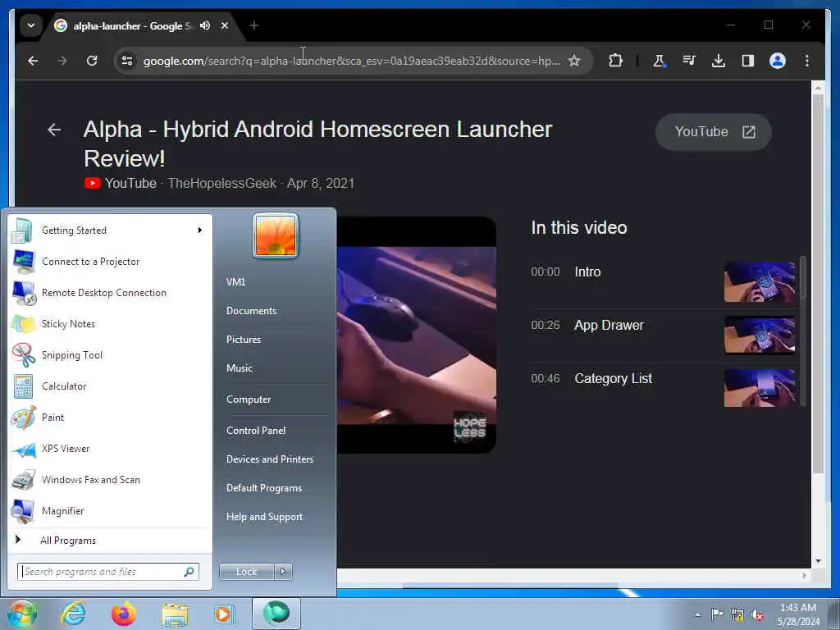Click the Intro chapter thumbnail
Screen dimensions: 840x630
click(x=759, y=282)
